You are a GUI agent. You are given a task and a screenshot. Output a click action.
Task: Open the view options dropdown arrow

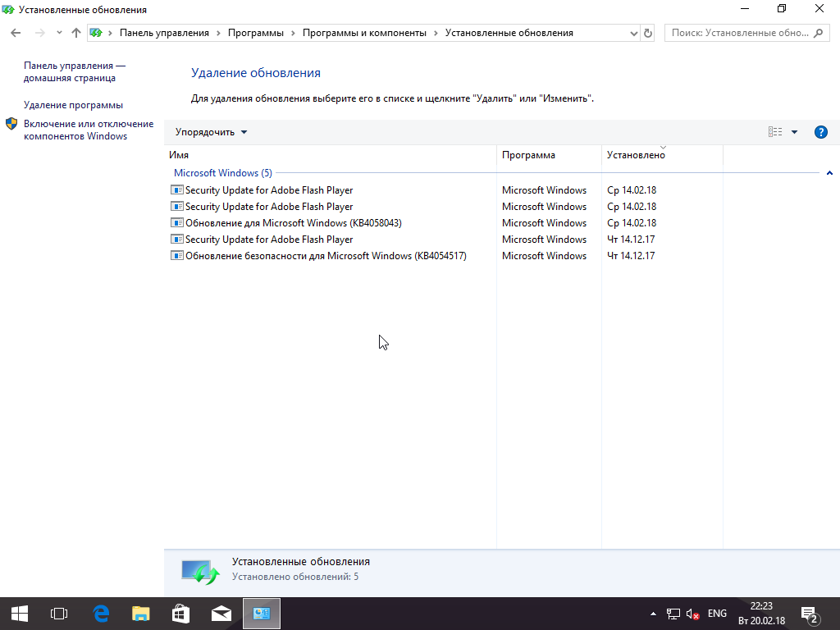coord(794,132)
